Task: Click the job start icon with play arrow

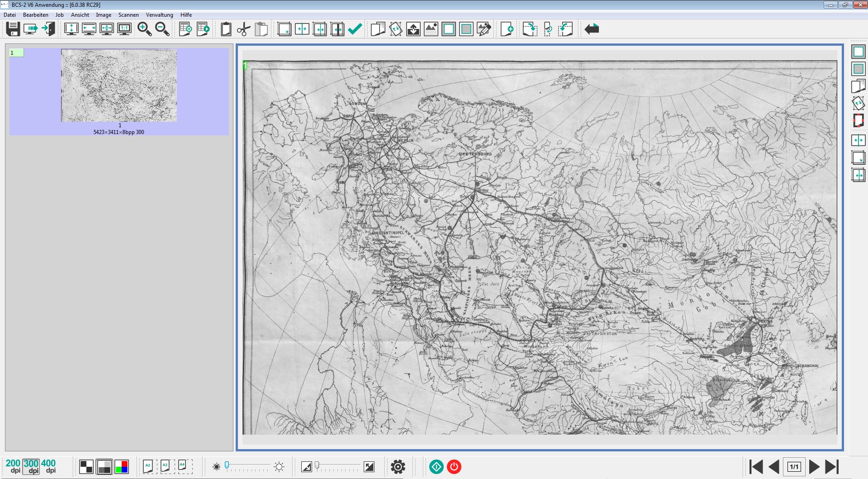Action: tap(203, 29)
